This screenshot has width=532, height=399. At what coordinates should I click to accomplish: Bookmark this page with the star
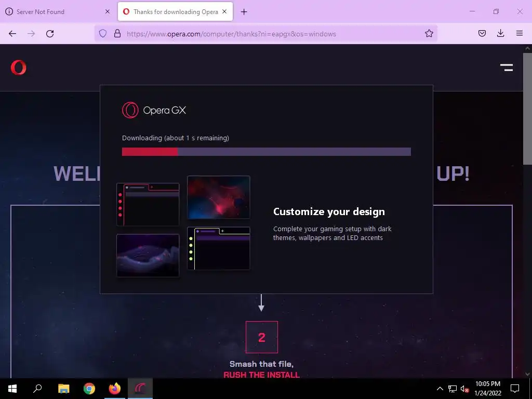(x=429, y=33)
